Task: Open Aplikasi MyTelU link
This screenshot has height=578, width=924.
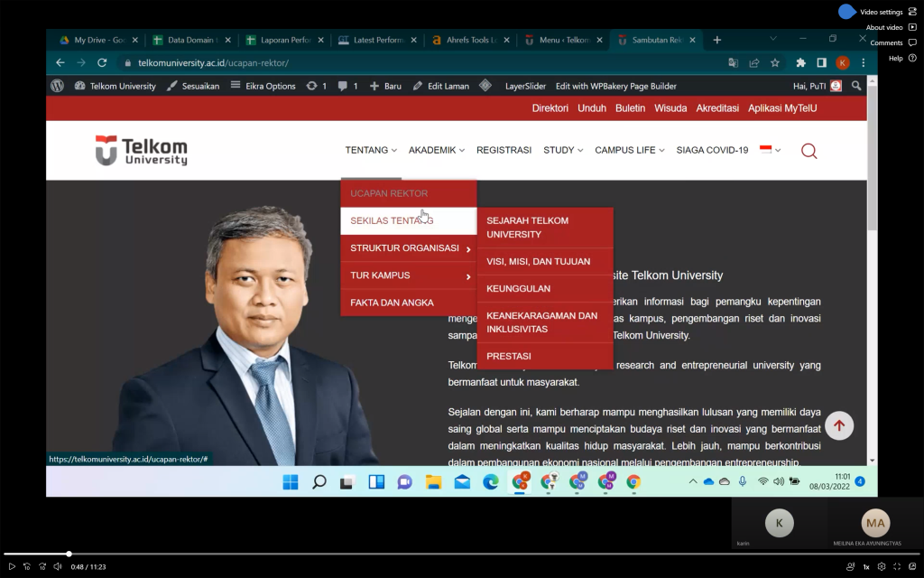Action: coord(782,108)
